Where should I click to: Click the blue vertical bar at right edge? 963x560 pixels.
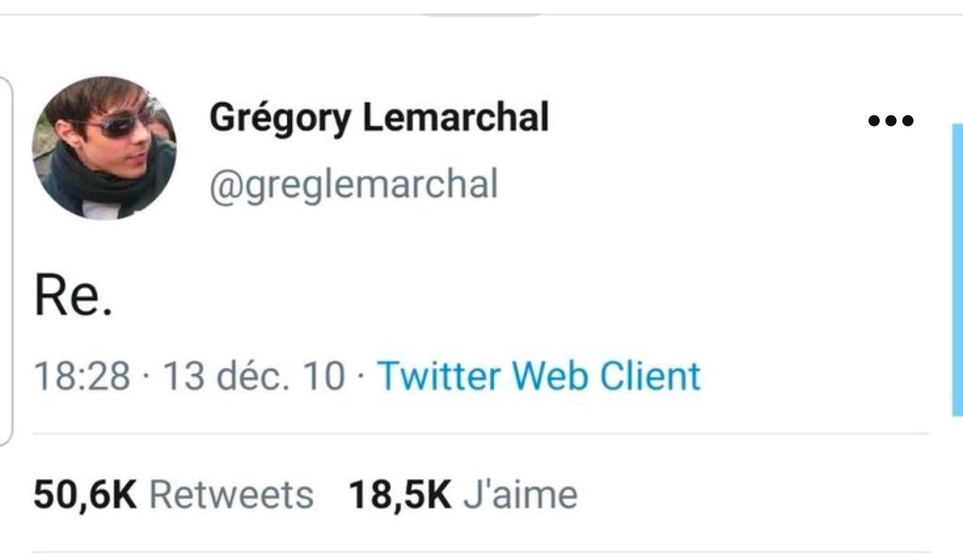(x=957, y=270)
